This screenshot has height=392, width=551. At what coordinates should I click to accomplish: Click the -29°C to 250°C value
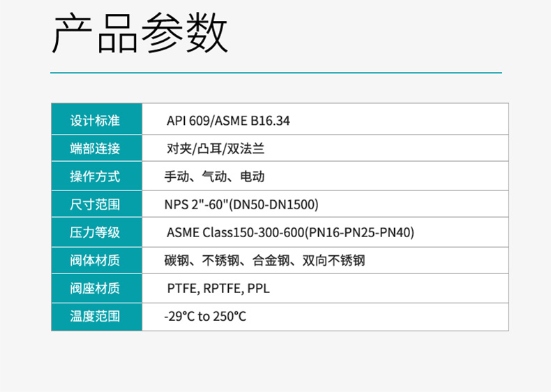coord(206,316)
